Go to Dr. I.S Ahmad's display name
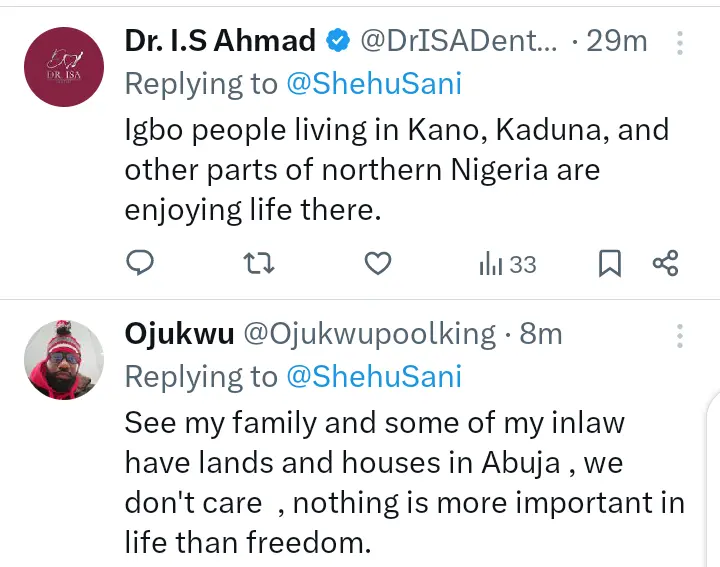 (x=220, y=41)
